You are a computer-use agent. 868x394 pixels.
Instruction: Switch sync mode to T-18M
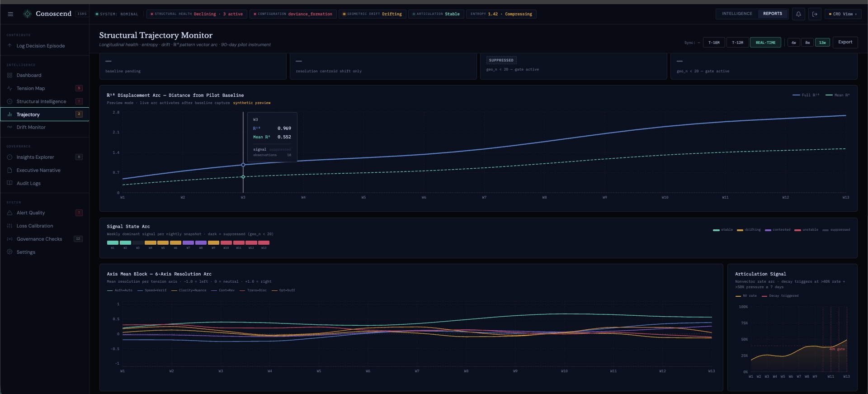click(714, 43)
